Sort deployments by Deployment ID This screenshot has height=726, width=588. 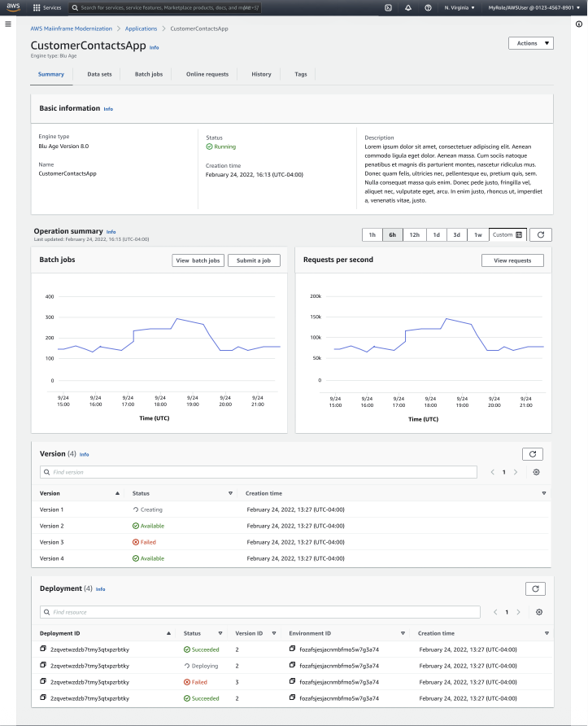coord(168,633)
